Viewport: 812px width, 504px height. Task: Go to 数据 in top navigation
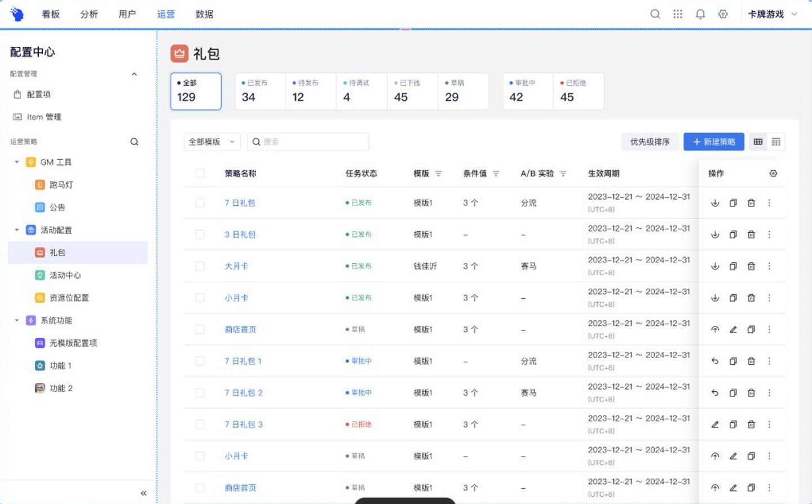coord(204,14)
